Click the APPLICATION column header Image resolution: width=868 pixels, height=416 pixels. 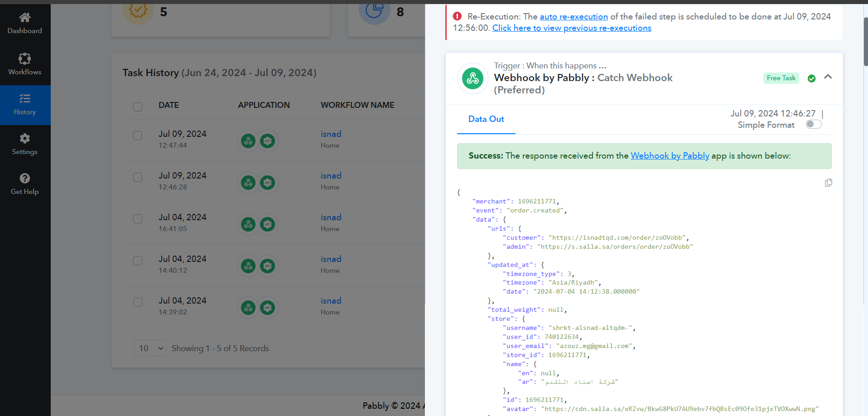[x=264, y=105]
